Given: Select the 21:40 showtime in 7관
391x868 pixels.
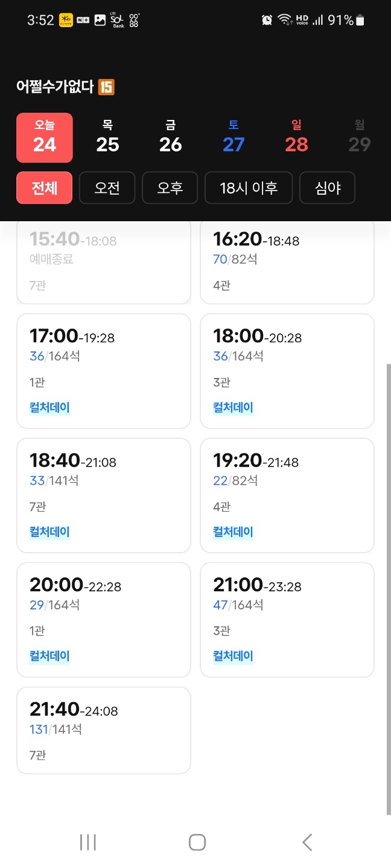Looking at the screenshot, I should (103, 729).
